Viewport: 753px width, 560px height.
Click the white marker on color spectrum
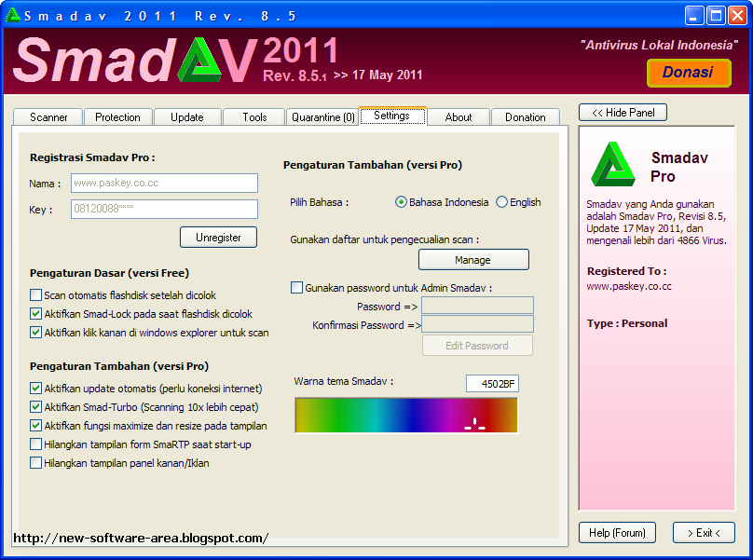475,424
